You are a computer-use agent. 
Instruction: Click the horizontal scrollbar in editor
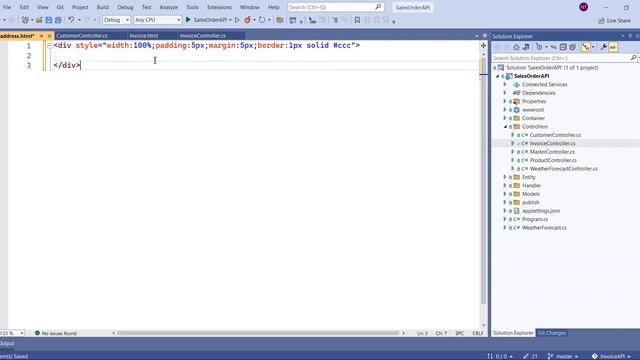[x=258, y=333]
